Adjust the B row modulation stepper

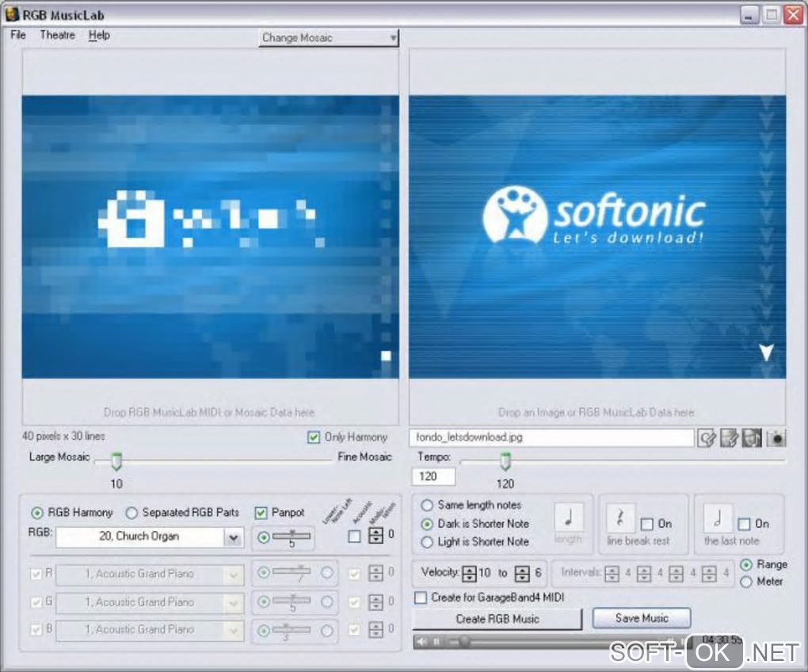(x=375, y=630)
